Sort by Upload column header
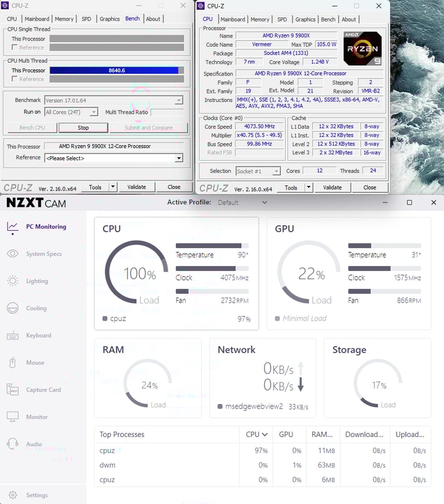This screenshot has width=444, height=504. (x=410, y=435)
